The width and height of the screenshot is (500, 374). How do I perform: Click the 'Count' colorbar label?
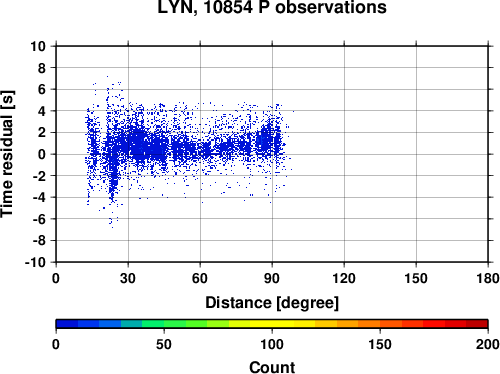click(x=272, y=367)
